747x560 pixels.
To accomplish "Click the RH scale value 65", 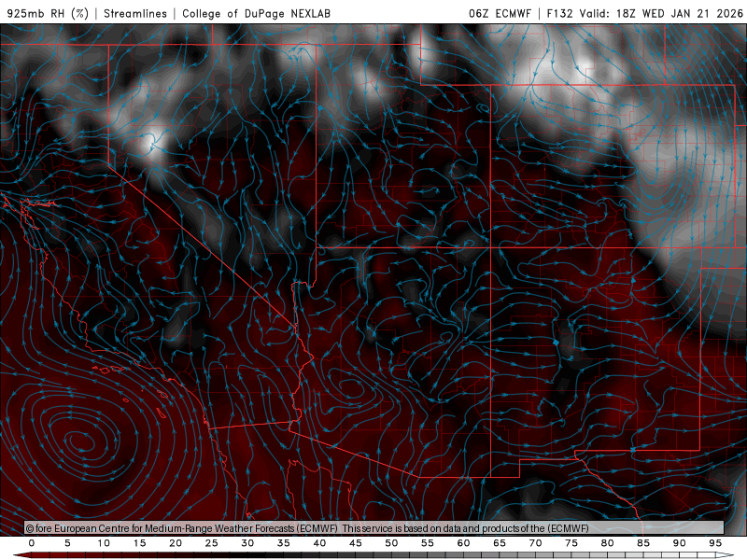I will [500, 543].
